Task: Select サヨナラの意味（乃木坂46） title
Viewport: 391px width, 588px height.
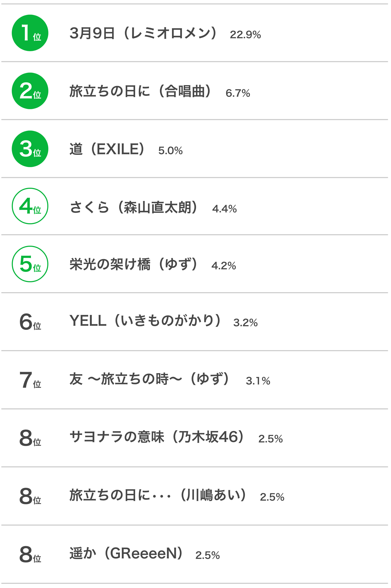Action: (157, 437)
